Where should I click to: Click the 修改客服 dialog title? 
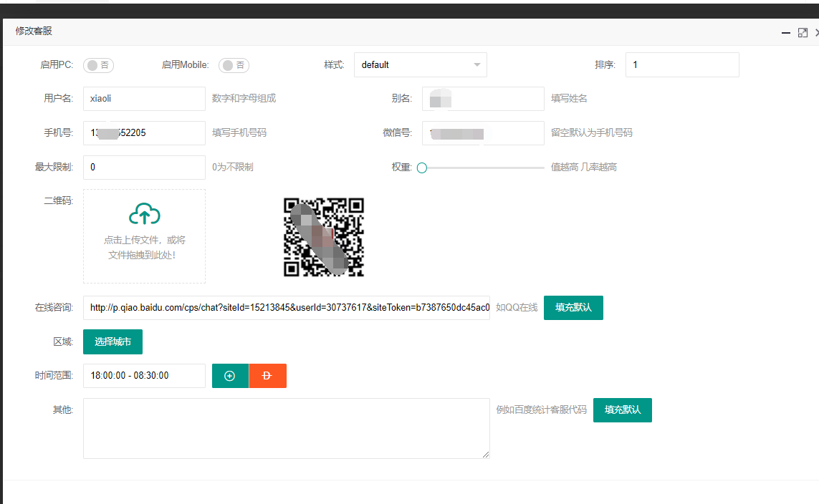[34, 31]
